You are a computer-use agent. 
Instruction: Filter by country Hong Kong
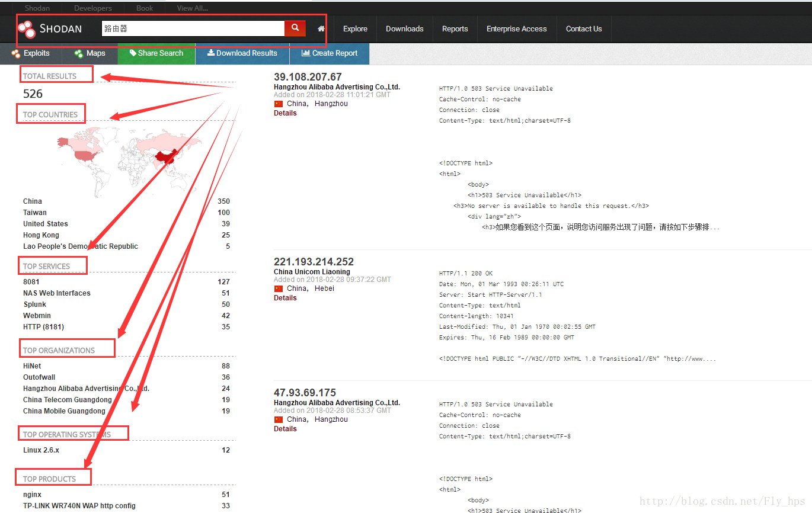click(41, 235)
